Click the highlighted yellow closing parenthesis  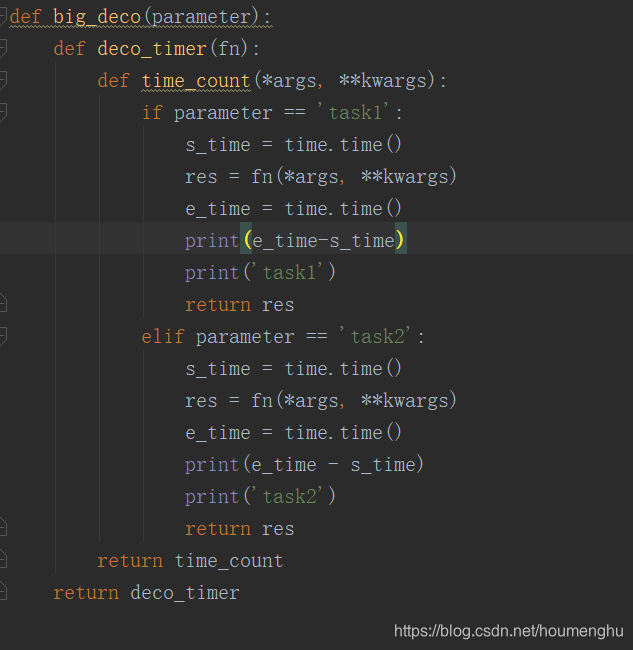[x=399, y=240]
